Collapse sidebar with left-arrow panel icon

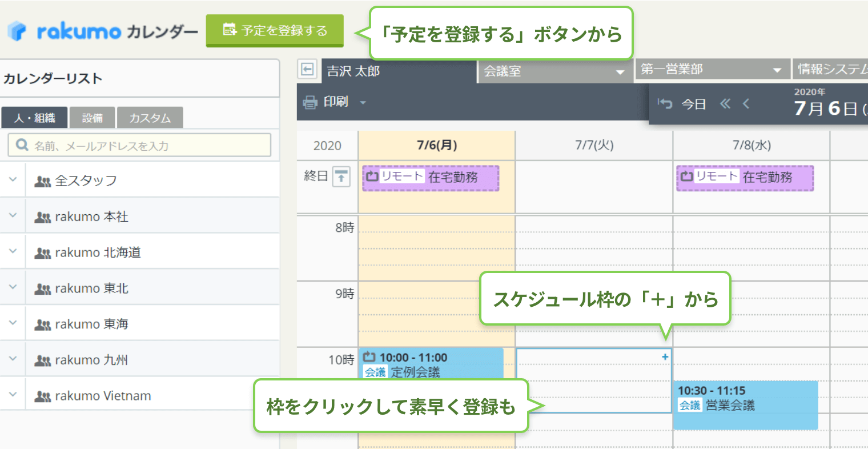point(307,69)
